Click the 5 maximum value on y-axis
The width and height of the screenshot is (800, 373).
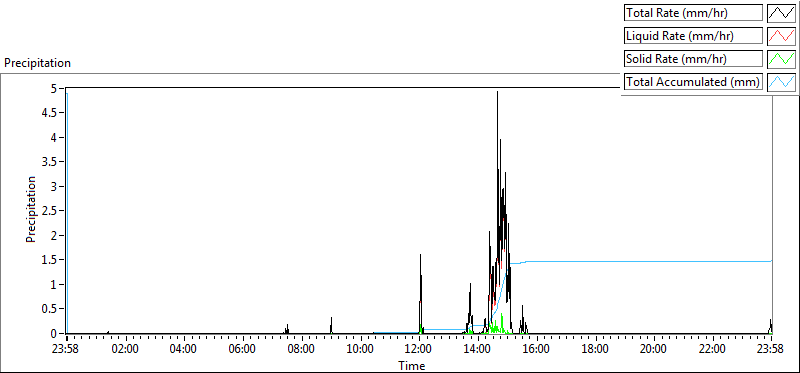point(60,88)
